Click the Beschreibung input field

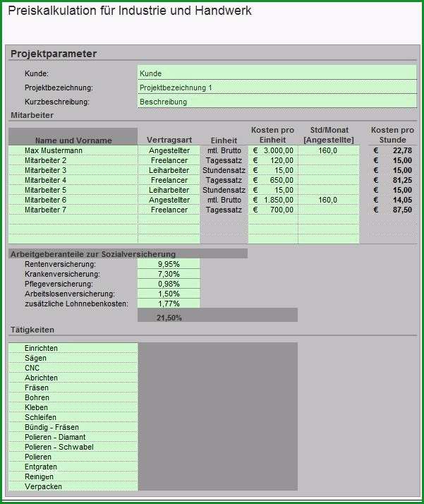[277, 101]
